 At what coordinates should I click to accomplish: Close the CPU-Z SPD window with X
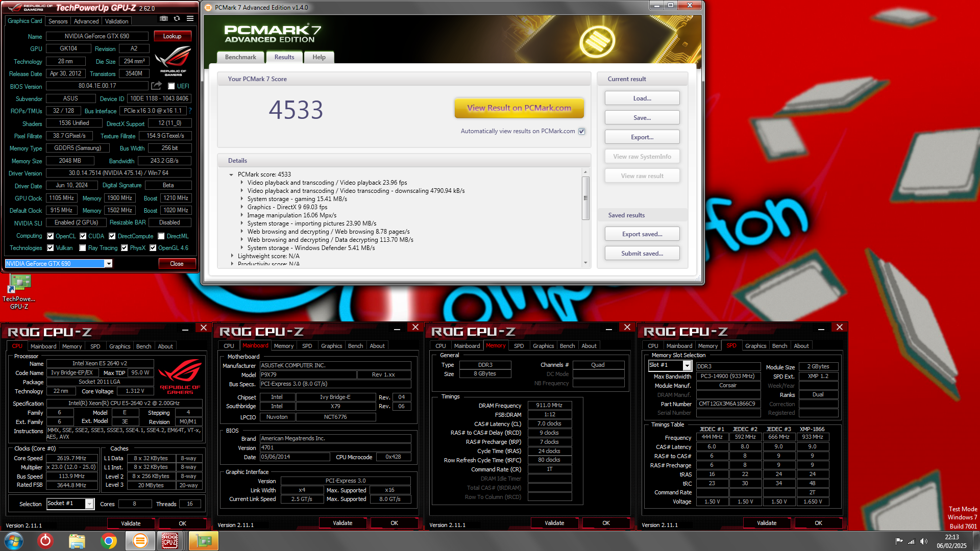840,328
